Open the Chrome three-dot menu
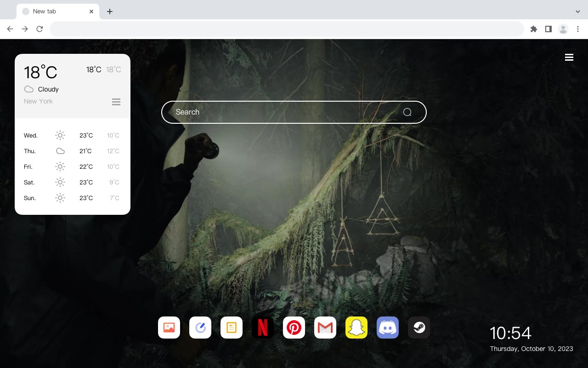This screenshot has width=588, height=368. [578, 29]
